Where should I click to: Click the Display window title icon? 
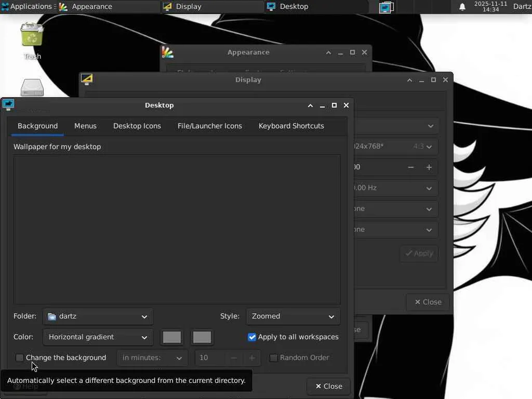[87, 79]
